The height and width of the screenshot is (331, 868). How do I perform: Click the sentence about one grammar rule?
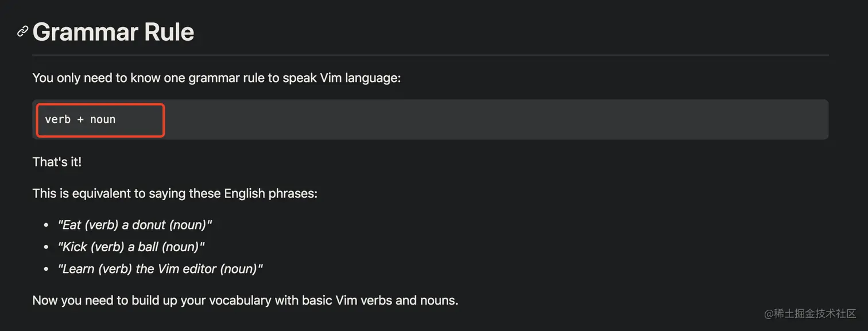pyautogui.click(x=216, y=77)
